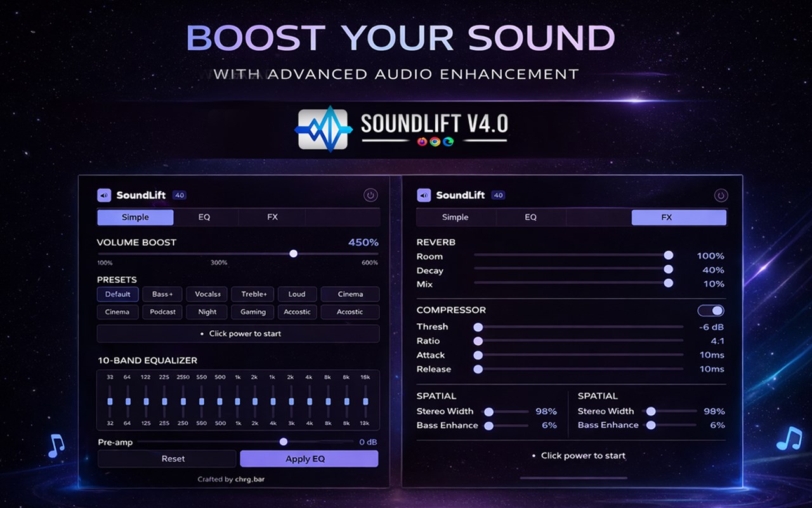Click the 40 badge in the Volume Boost panel
Screen dimensions: 812x508
[x=180, y=196]
